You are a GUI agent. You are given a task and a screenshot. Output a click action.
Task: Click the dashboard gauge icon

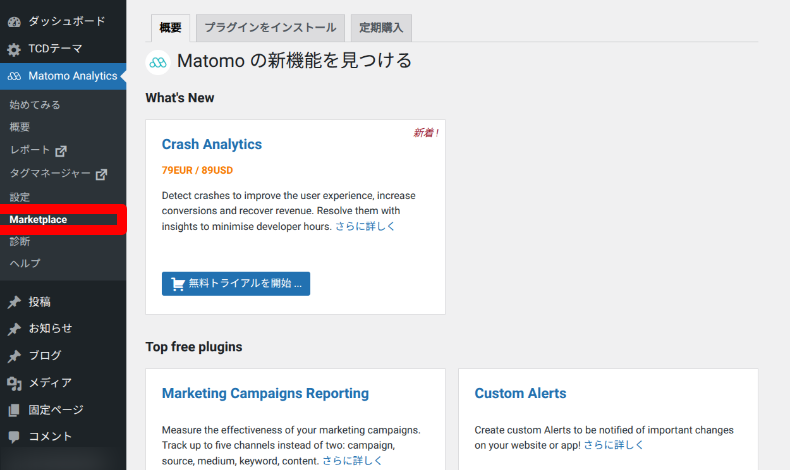point(14,22)
